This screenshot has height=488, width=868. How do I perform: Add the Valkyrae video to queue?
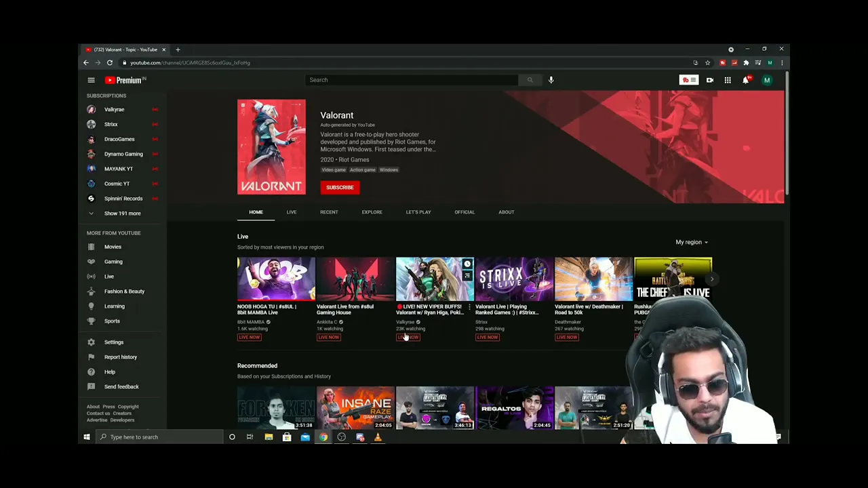click(467, 276)
